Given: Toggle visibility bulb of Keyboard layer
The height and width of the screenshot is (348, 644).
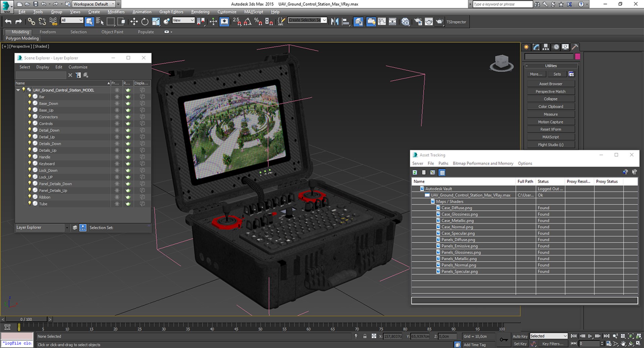Looking at the screenshot, I should [x=30, y=164].
